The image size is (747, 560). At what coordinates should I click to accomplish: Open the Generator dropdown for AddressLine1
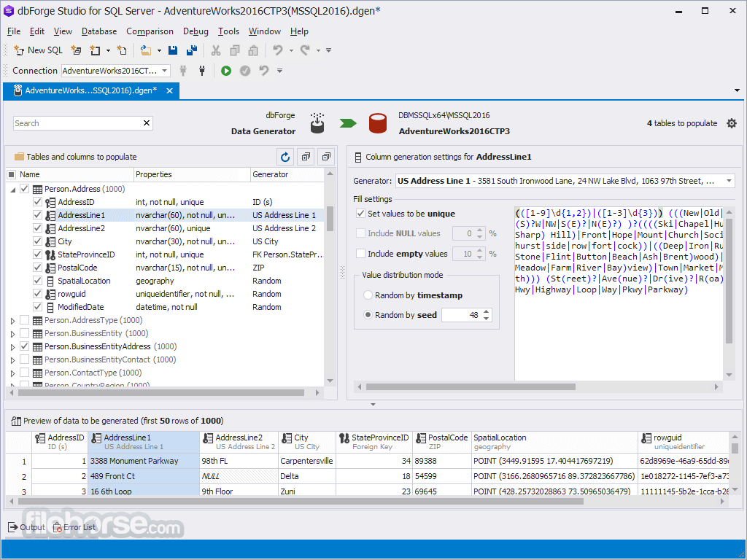(x=729, y=181)
